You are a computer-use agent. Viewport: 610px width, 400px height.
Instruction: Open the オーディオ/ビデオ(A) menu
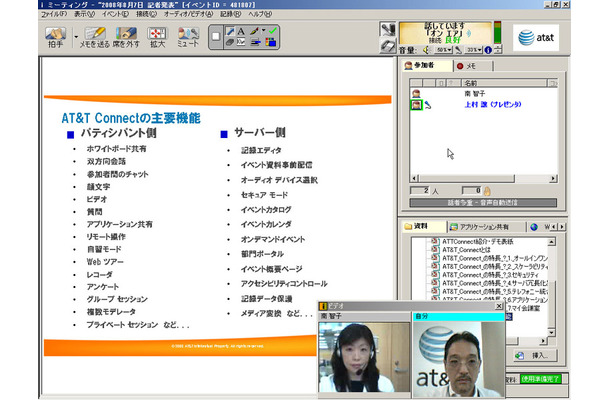pos(188,14)
